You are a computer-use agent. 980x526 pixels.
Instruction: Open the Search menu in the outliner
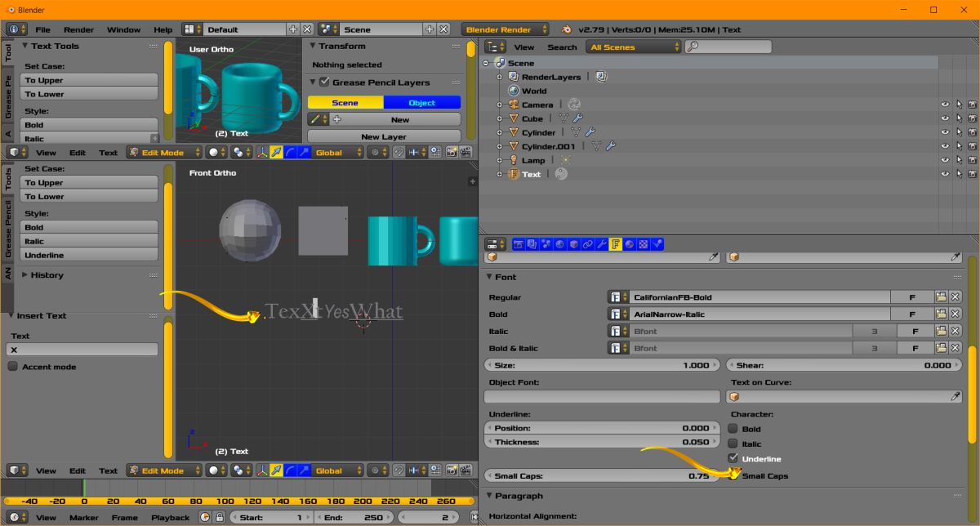562,47
